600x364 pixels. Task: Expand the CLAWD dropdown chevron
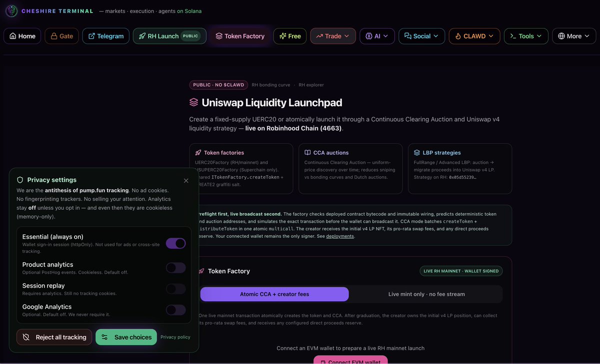pyautogui.click(x=491, y=36)
